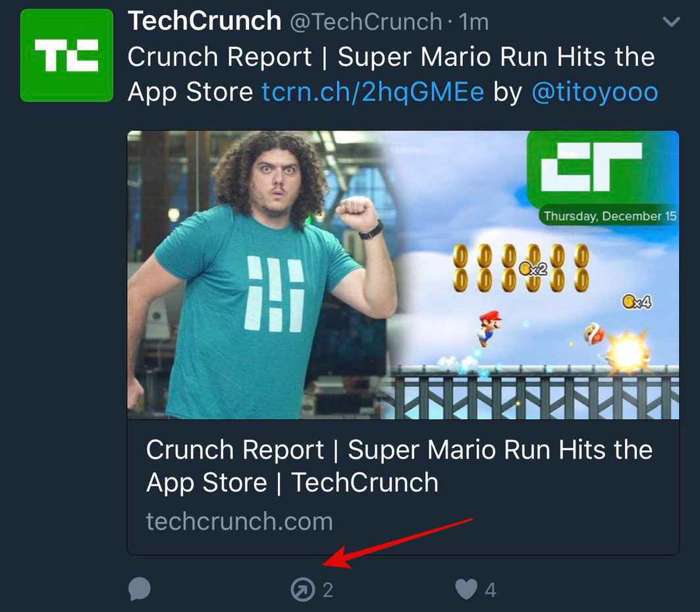Open the TechCrunch profile avatar
The image size is (700, 612).
66,55
